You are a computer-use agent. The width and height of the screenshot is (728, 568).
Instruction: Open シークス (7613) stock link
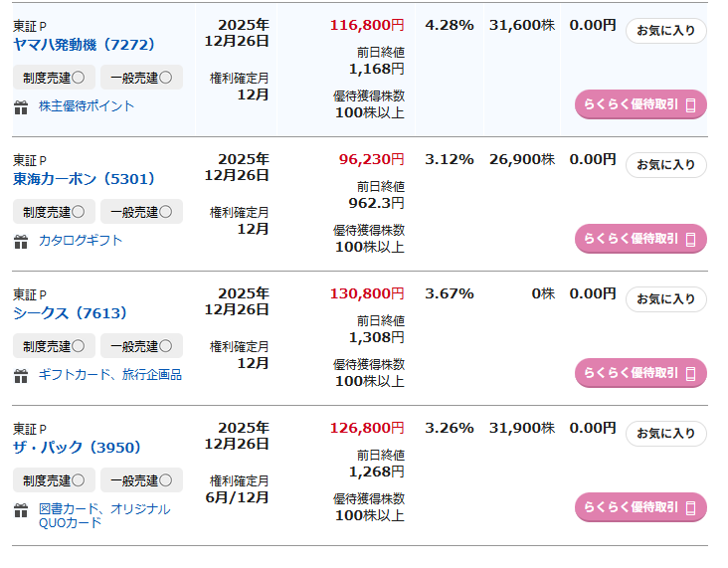(70, 313)
